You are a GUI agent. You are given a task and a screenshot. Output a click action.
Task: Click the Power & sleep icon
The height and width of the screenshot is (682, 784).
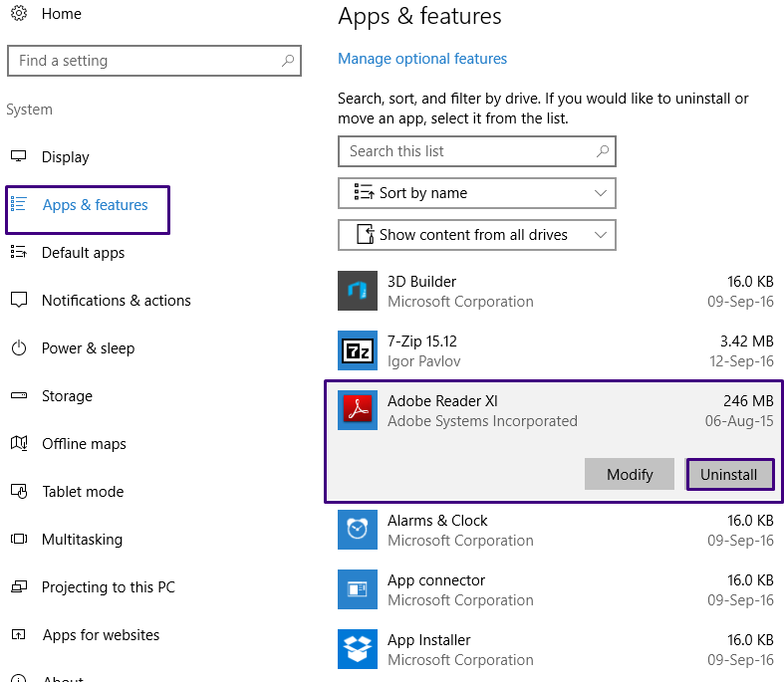[x=19, y=348]
